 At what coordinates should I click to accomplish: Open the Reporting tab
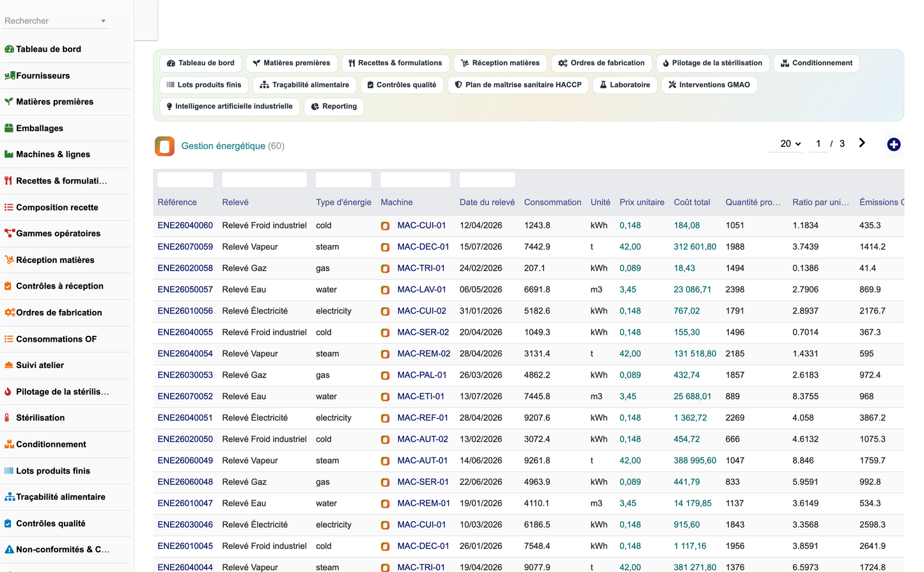point(334,106)
